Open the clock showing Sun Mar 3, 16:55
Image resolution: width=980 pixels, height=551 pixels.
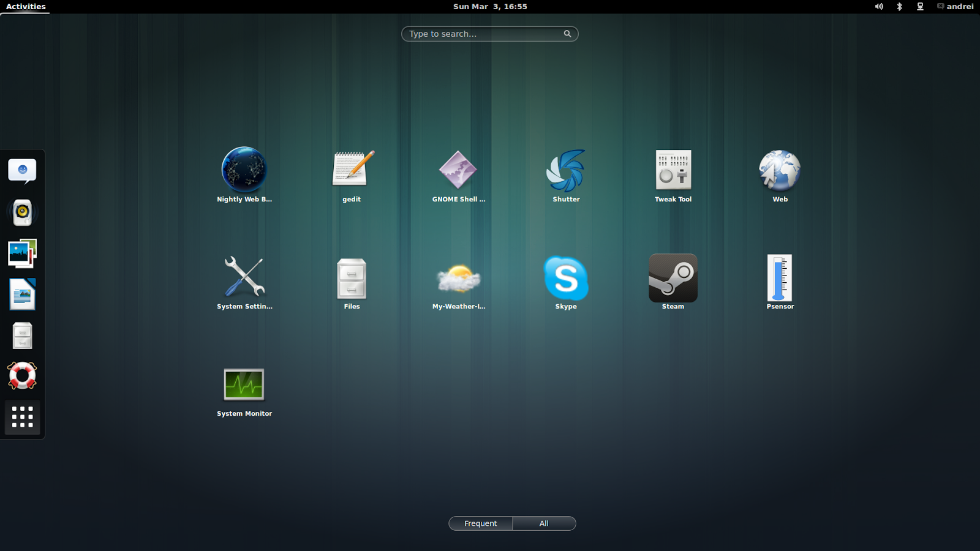[490, 7]
